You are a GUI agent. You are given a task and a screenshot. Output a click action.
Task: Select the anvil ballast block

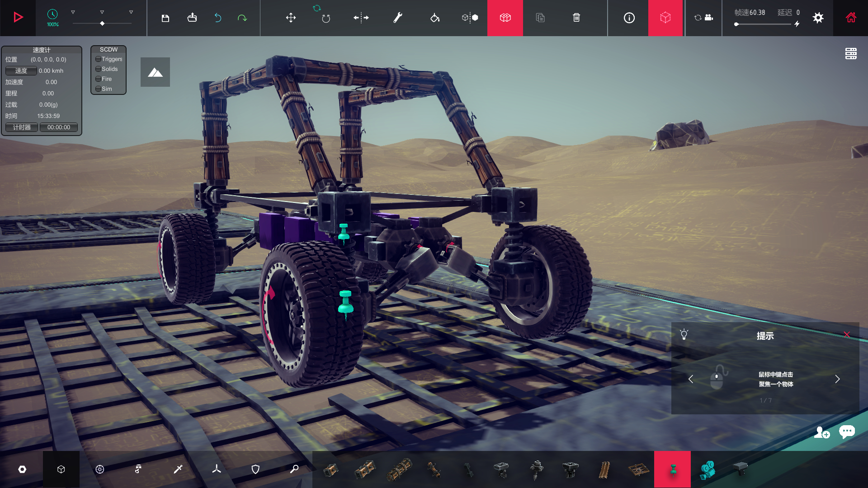740,469
